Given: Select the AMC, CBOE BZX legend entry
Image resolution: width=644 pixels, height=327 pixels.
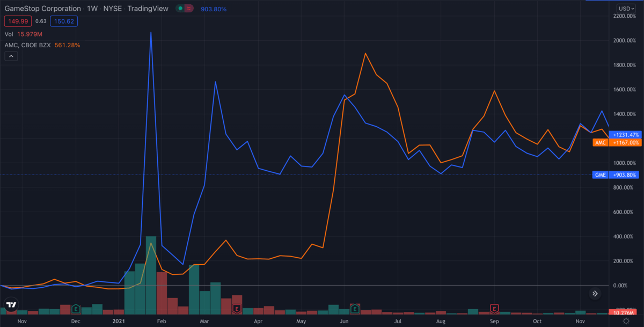Looking at the screenshot, I should click(x=27, y=45).
